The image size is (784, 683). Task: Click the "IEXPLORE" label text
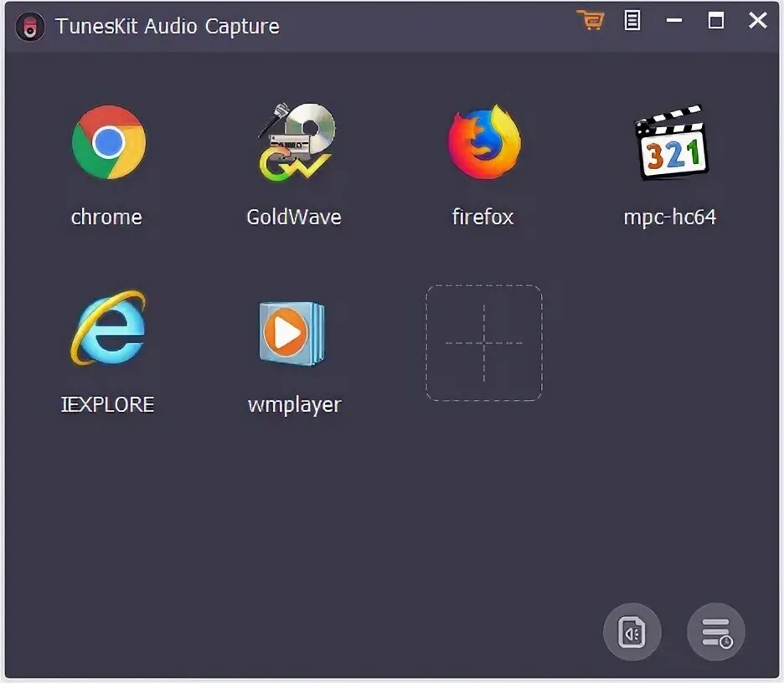pos(107,405)
